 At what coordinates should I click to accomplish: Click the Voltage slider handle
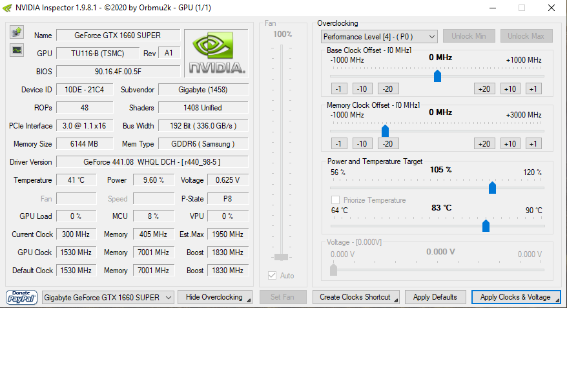[333, 269]
